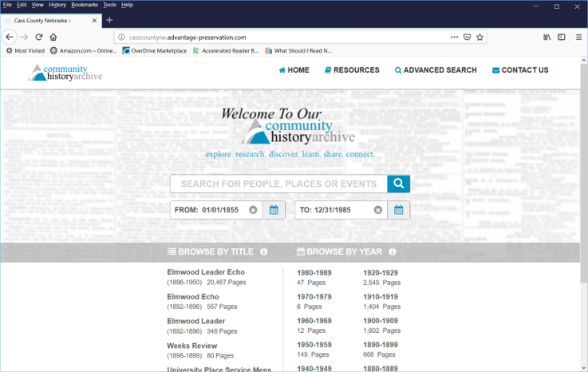This screenshot has height=372, width=588.
Task: Open RESOURCES navigation link
Action: (x=352, y=70)
